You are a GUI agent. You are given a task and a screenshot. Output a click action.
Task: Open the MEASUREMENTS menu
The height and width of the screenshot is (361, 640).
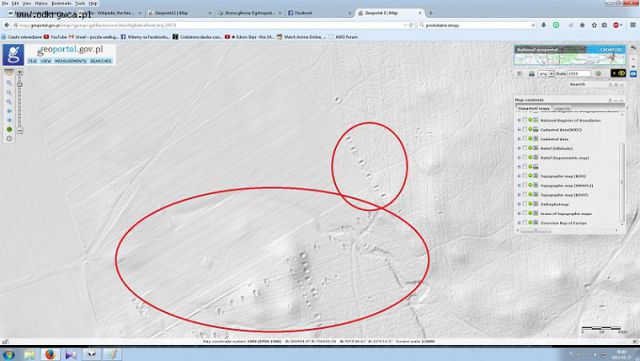pos(71,61)
